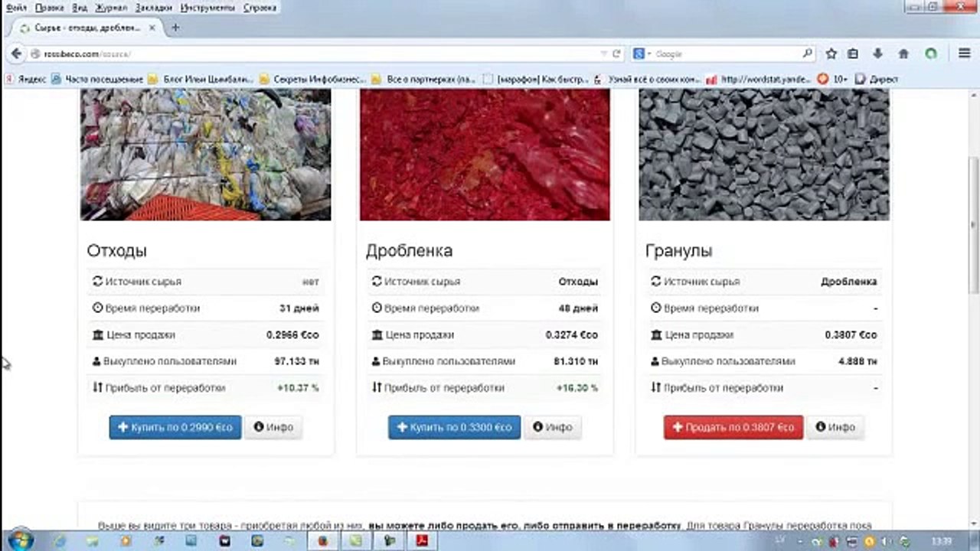Expand the address bar history dropdown

tap(604, 54)
